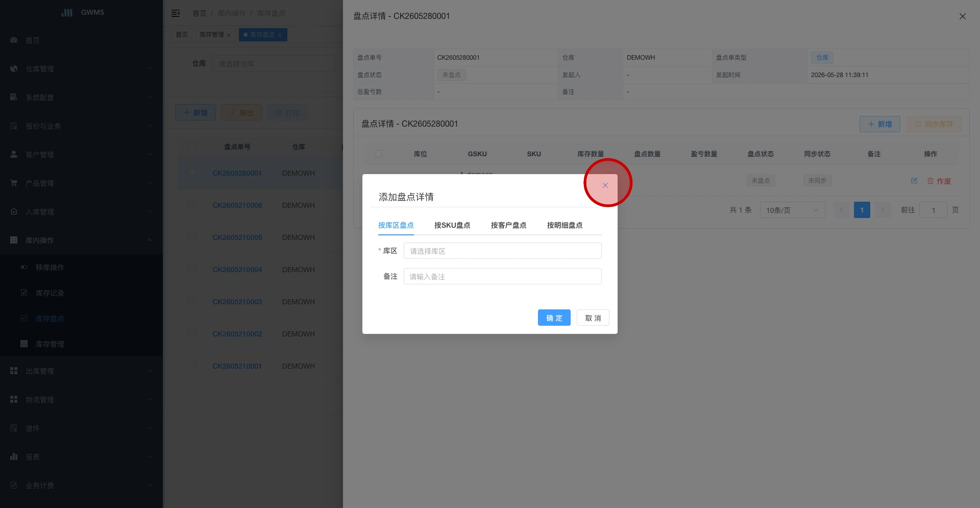Expand 出库管理 menu chevron
This screenshot has height=508, width=980.
point(150,371)
